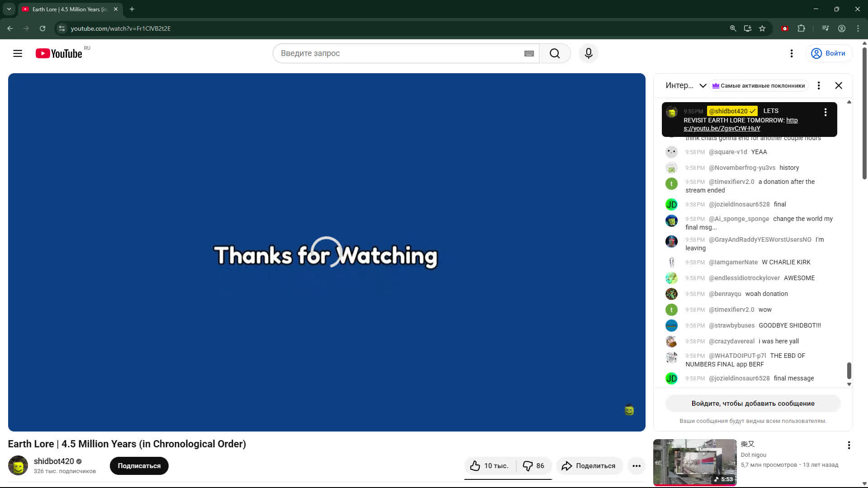The width and height of the screenshot is (868, 488).
Task: Open the Dot nigou recommended video thumbnail
Action: click(x=694, y=462)
